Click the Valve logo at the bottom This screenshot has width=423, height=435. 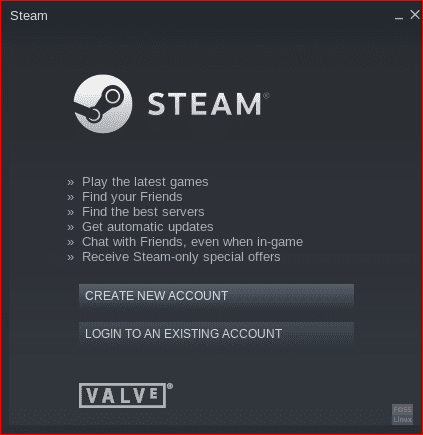(122, 395)
